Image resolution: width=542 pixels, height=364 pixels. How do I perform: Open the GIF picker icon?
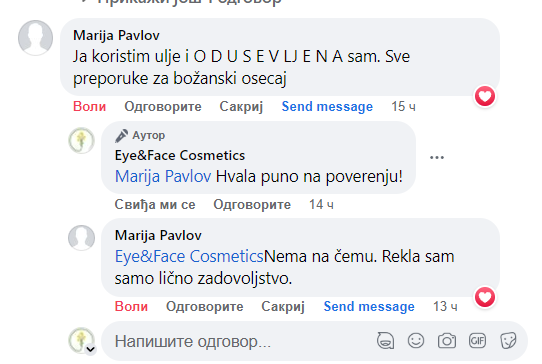click(477, 341)
